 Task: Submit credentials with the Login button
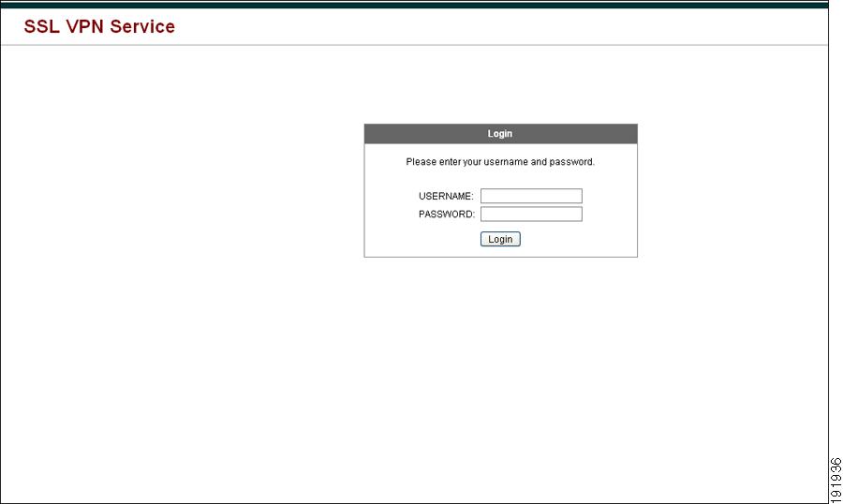pyautogui.click(x=500, y=239)
